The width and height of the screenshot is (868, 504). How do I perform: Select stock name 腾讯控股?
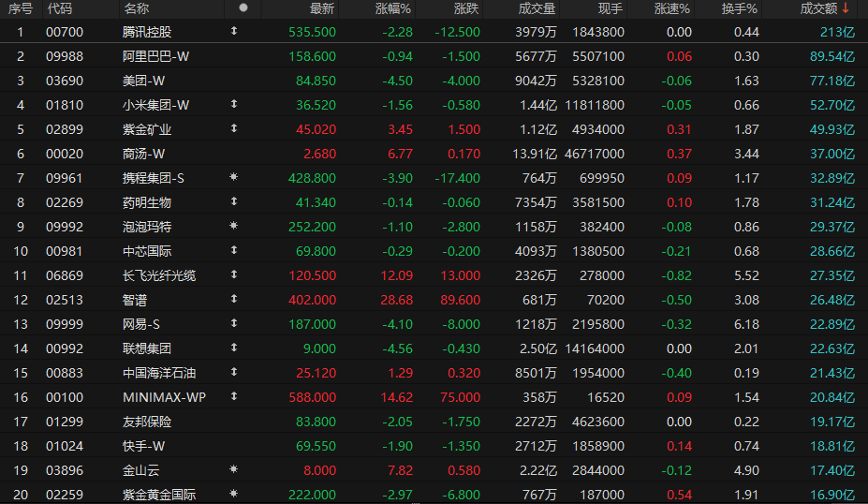tap(147, 32)
